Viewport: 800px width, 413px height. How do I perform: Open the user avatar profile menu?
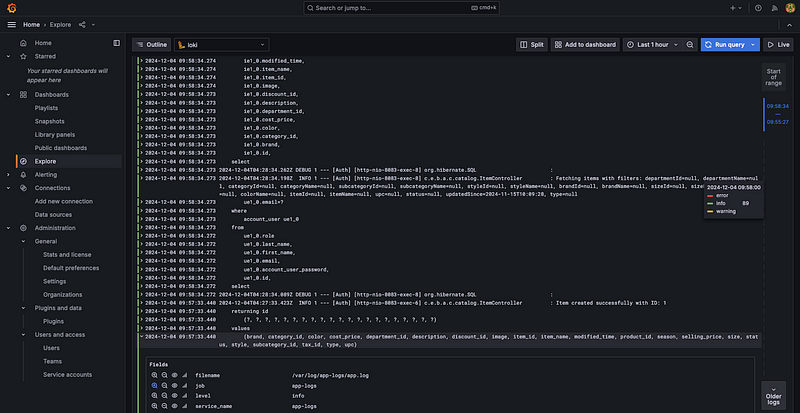pyautogui.click(x=789, y=8)
